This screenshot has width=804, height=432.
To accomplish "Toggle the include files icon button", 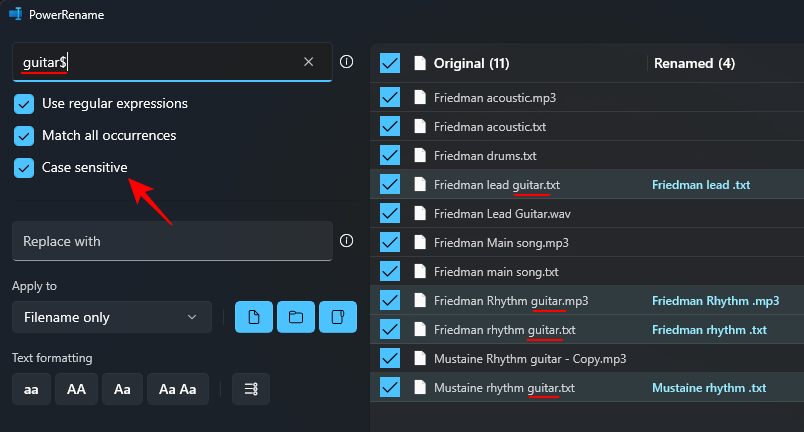I will [x=254, y=317].
